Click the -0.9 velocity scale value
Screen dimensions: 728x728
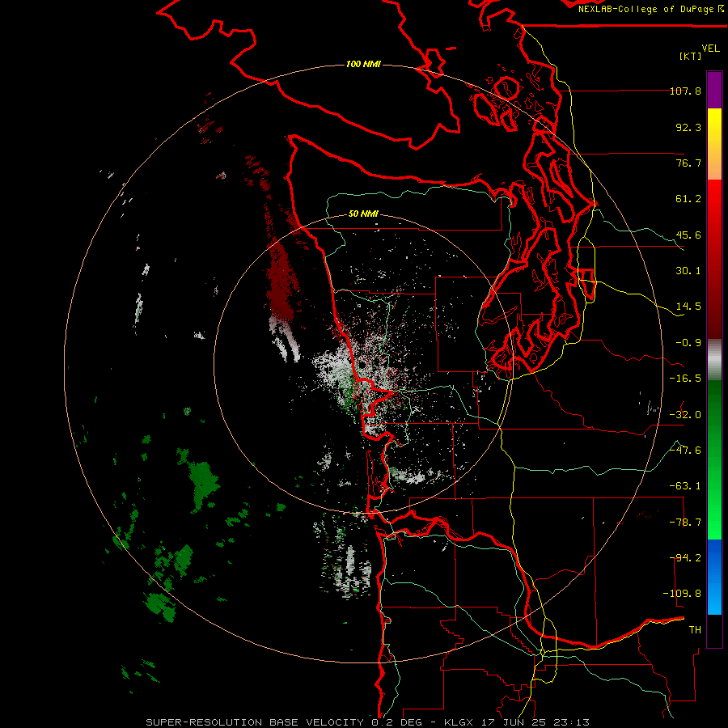(x=688, y=343)
